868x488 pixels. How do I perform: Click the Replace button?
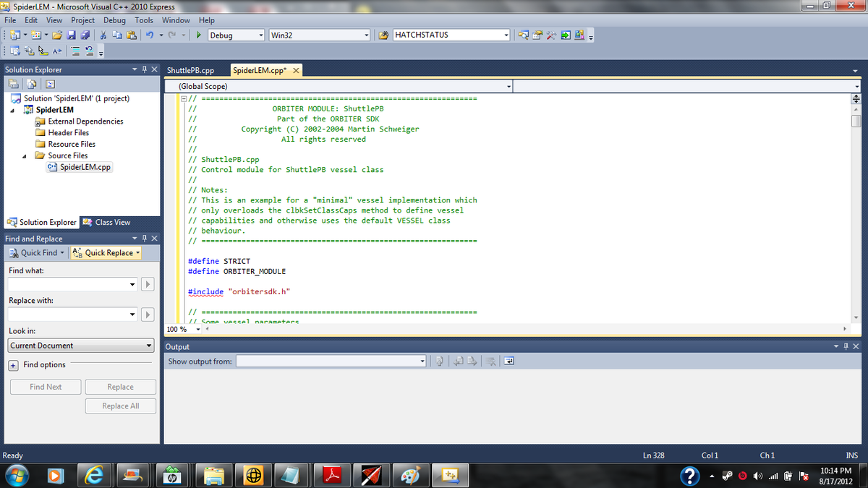point(120,387)
